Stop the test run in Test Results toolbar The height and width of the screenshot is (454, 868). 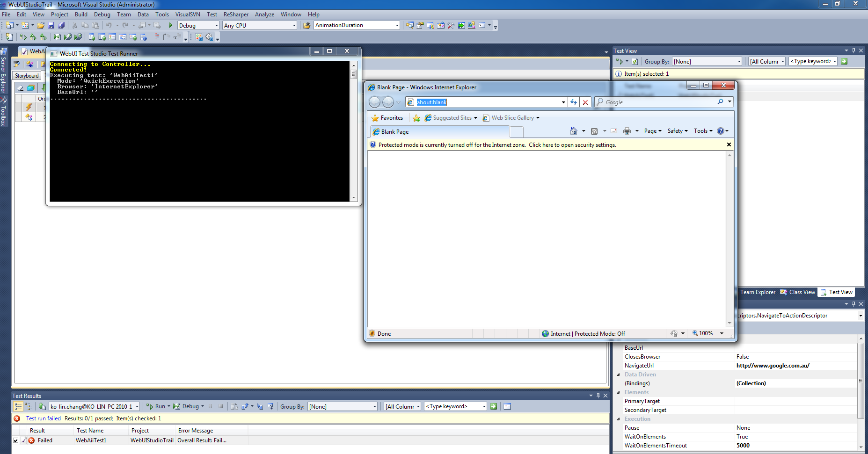pos(221,406)
